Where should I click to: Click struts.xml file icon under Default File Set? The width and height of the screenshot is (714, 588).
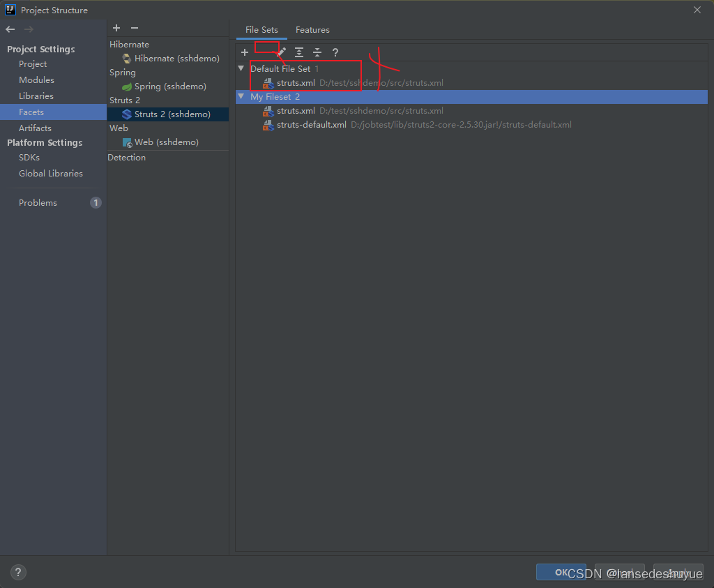[268, 83]
